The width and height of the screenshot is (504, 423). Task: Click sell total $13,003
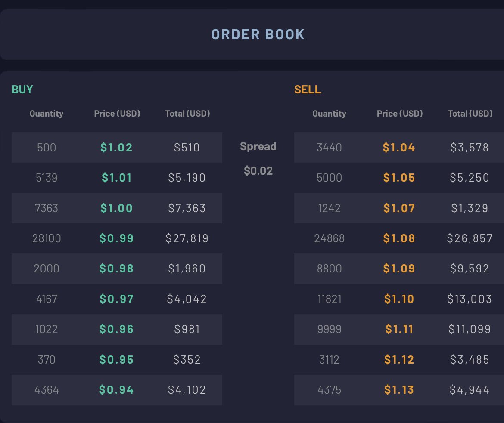[470, 299]
